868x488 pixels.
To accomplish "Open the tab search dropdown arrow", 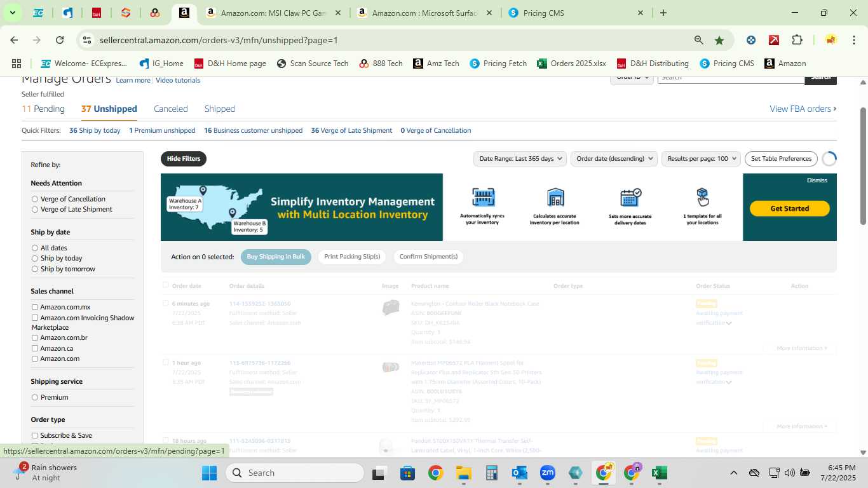I will pyautogui.click(x=12, y=13).
